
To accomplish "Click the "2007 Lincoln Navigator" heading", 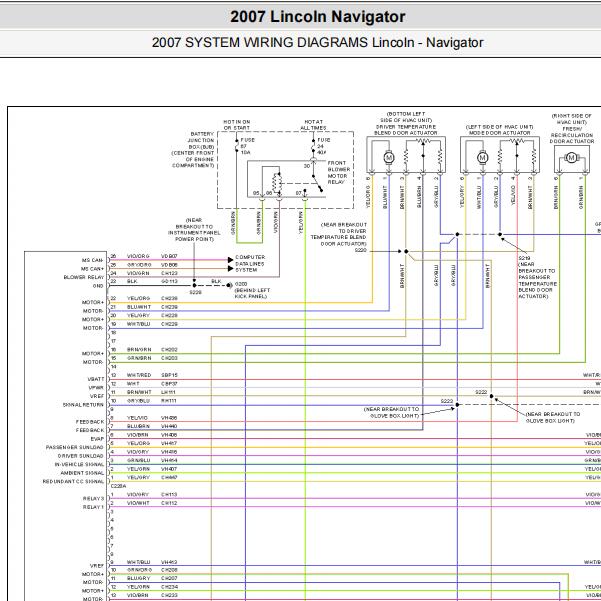I will tap(317, 16).
